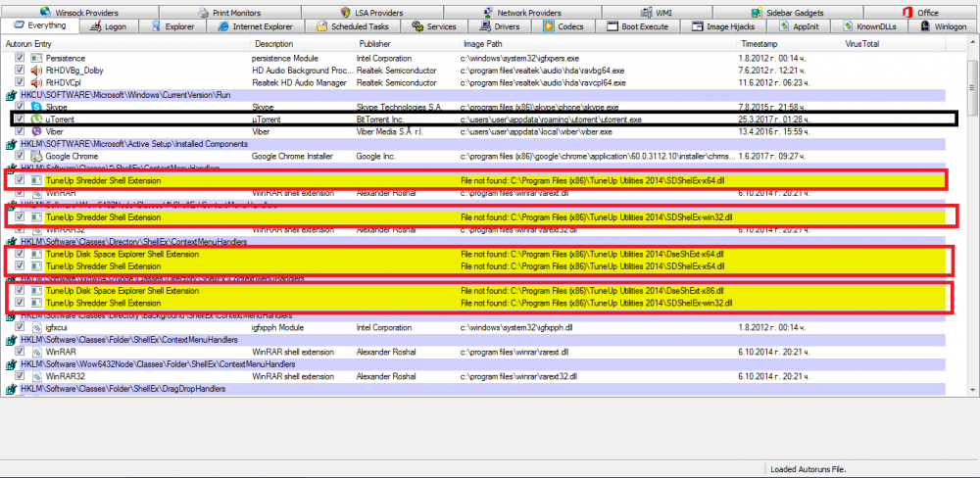Sort by the Image Path column header
The width and height of the screenshot is (980, 478).
pyautogui.click(x=598, y=44)
